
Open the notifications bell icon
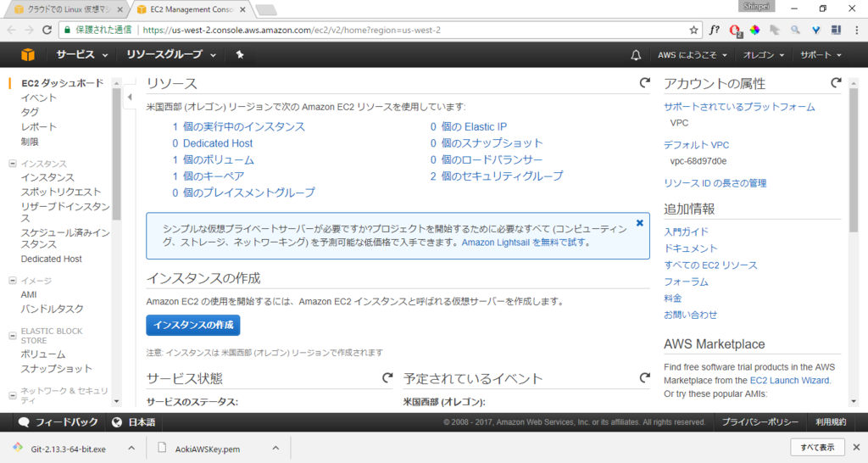pyautogui.click(x=636, y=55)
